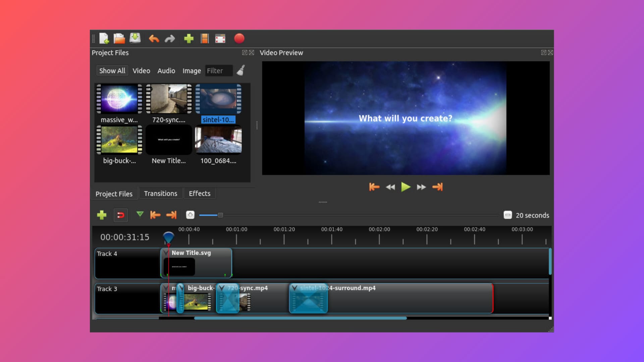Switch to the Project Files tab
The height and width of the screenshot is (362, 644).
point(114,194)
